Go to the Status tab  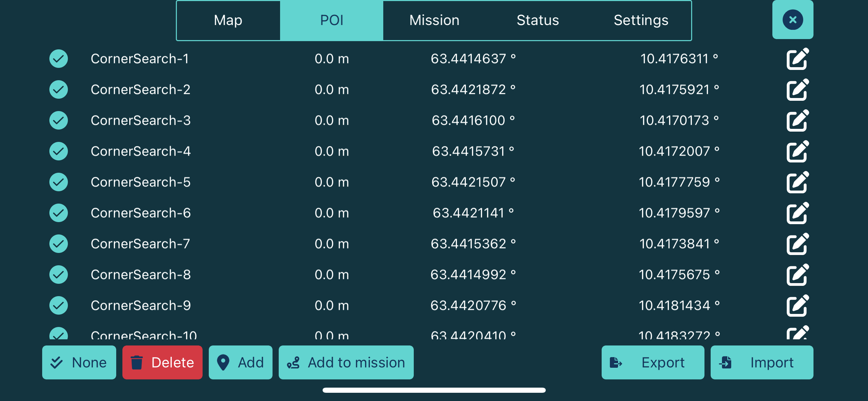tap(538, 20)
